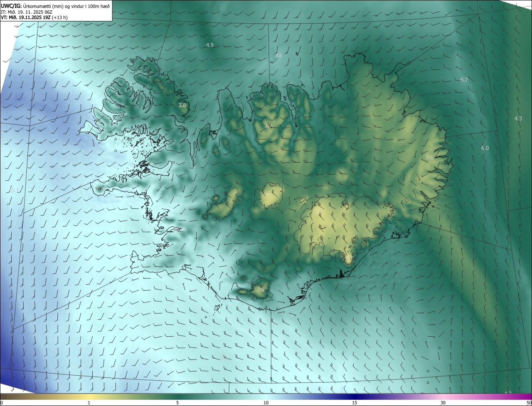This screenshot has height=406, width=532.
Task: Click the 6.7 value label on the map
Action: (x=464, y=80)
